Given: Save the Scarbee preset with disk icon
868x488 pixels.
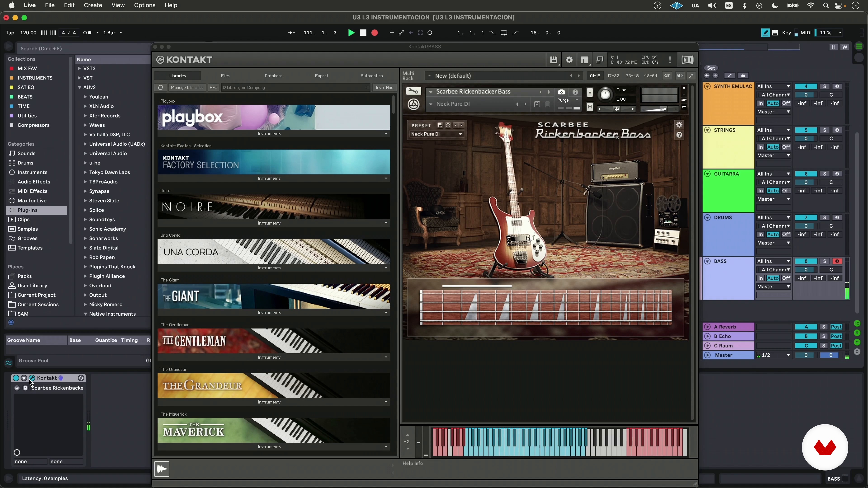Looking at the screenshot, I should [440, 125].
